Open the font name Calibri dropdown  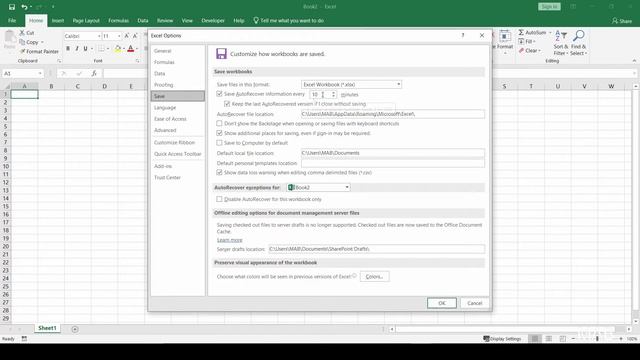(x=99, y=36)
